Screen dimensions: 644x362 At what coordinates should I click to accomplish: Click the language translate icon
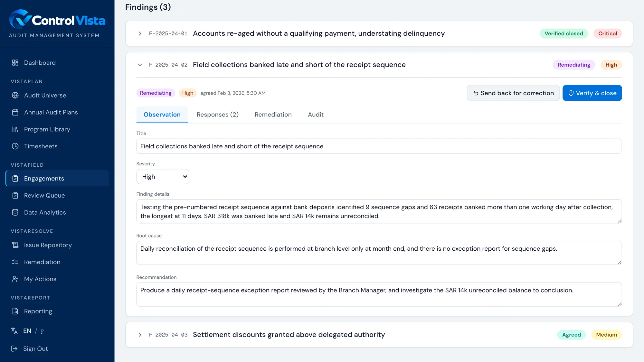pyautogui.click(x=14, y=331)
